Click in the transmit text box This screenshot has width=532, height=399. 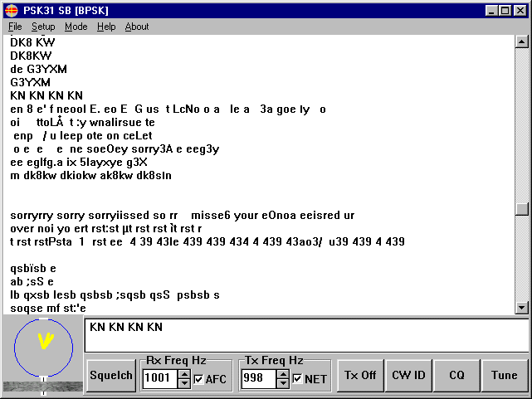pos(307,335)
